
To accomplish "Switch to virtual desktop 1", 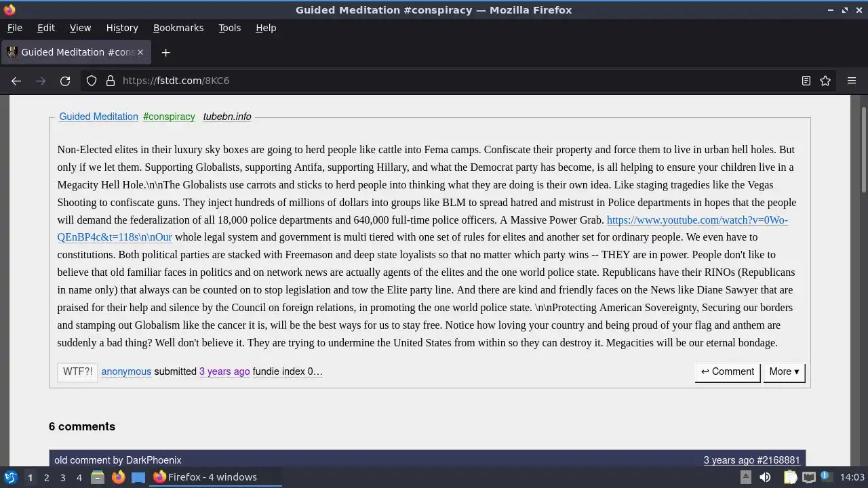I will [30, 477].
